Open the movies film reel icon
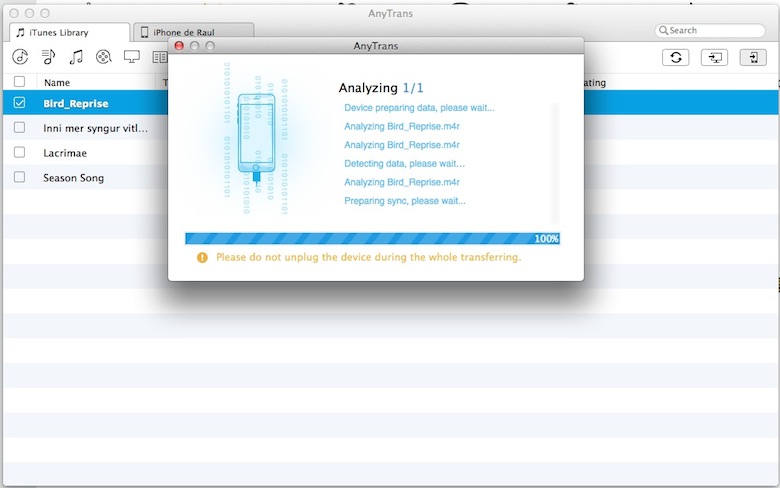 [x=103, y=57]
